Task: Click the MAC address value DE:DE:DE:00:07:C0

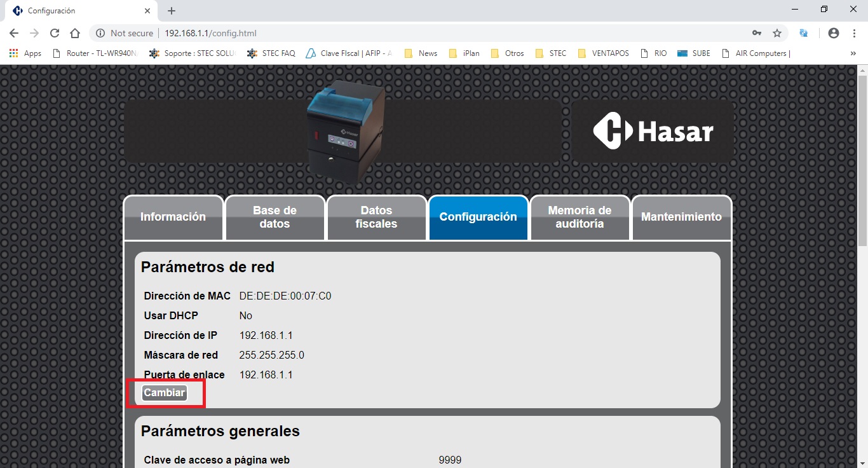Action: click(285, 296)
